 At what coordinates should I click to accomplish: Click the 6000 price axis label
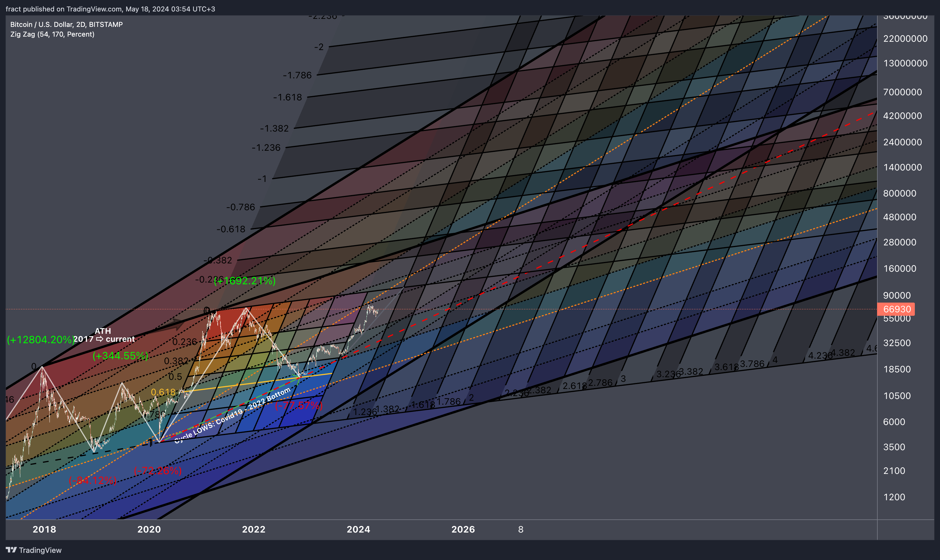894,422
